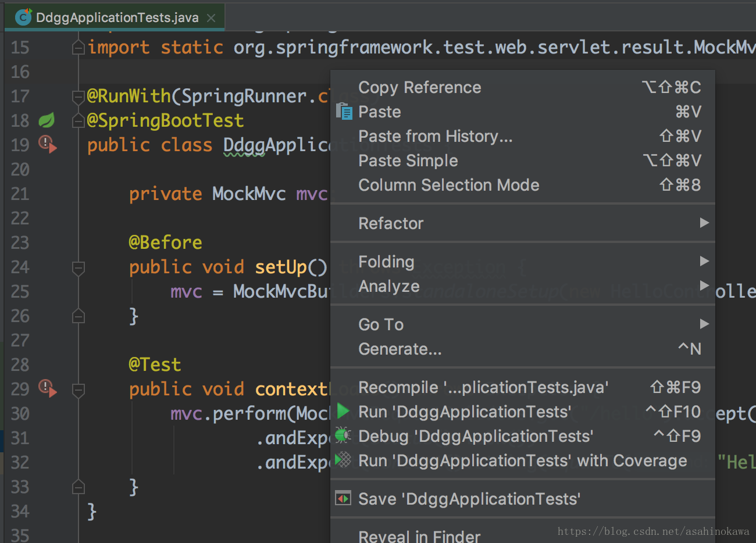Expand the Folding submenu
756x543 pixels.
[x=523, y=261]
